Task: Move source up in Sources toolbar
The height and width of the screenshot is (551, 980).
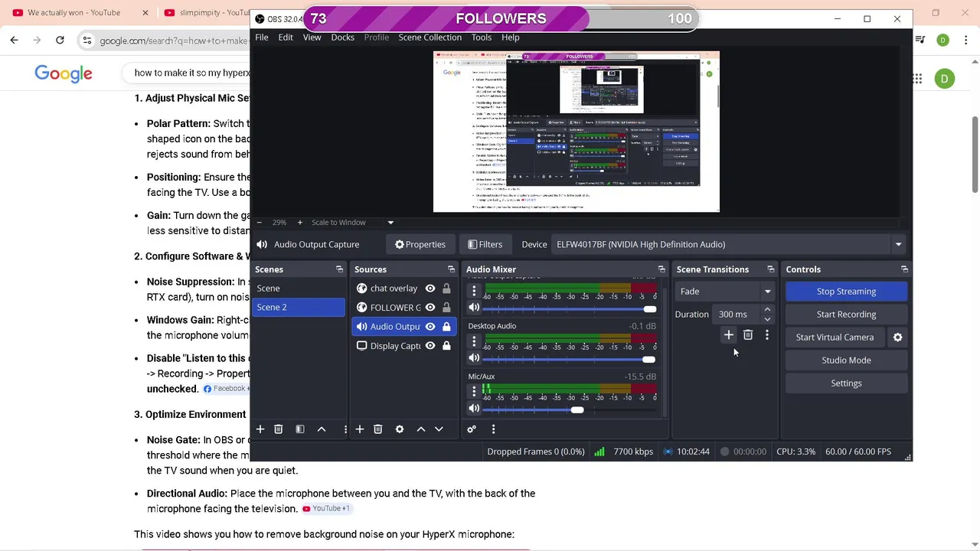Action: point(421,429)
